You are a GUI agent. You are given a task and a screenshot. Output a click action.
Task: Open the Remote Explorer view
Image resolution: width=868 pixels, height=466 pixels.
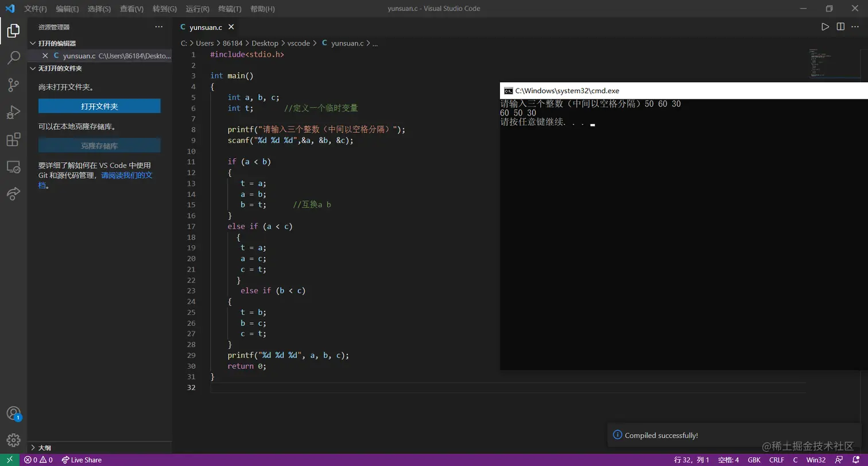pyautogui.click(x=13, y=167)
